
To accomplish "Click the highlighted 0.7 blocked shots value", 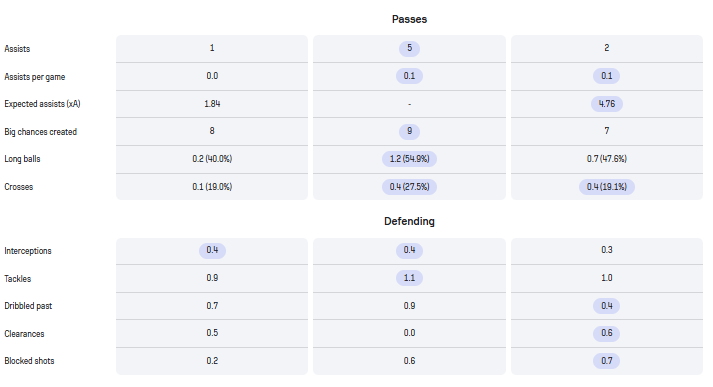I will click(x=607, y=361).
